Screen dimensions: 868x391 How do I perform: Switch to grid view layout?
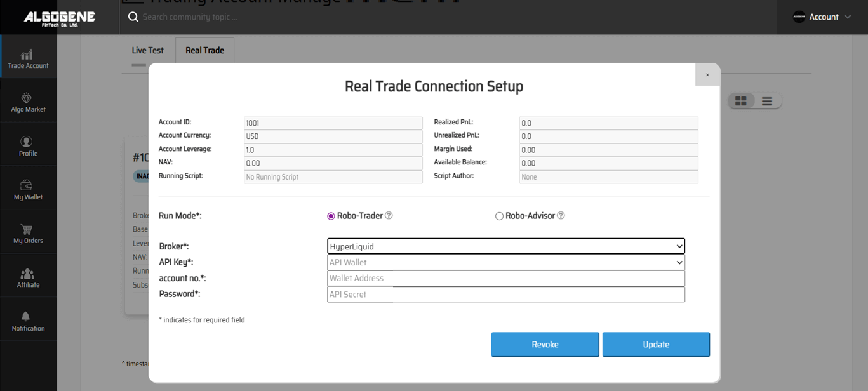click(741, 101)
